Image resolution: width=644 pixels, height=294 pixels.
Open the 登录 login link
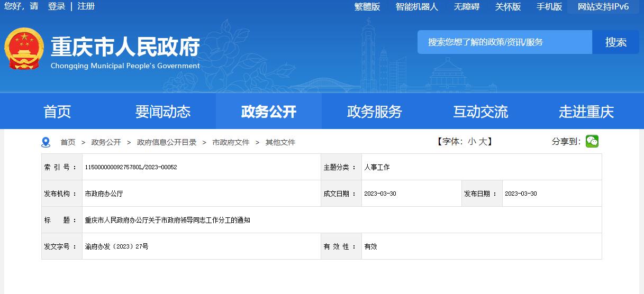[57, 6]
